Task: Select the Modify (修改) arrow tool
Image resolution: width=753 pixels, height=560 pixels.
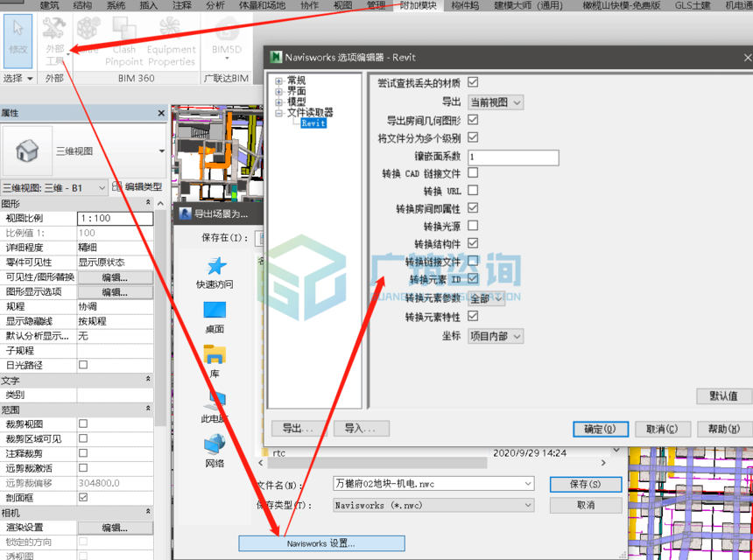Action: pyautogui.click(x=18, y=41)
